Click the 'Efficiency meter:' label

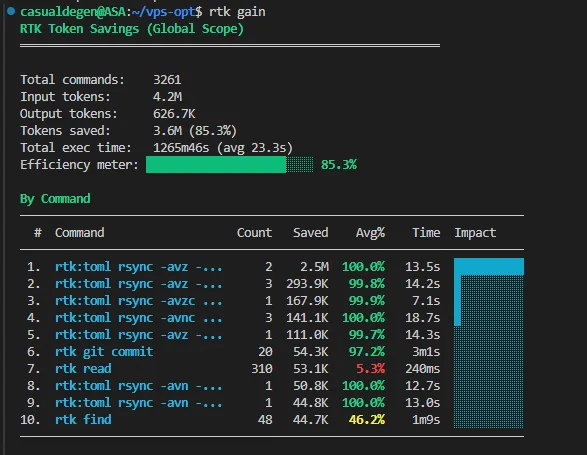[79, 164]
